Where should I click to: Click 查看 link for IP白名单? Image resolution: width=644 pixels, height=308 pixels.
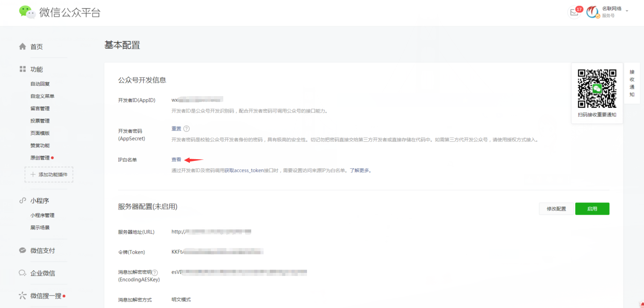coord(176,160)
